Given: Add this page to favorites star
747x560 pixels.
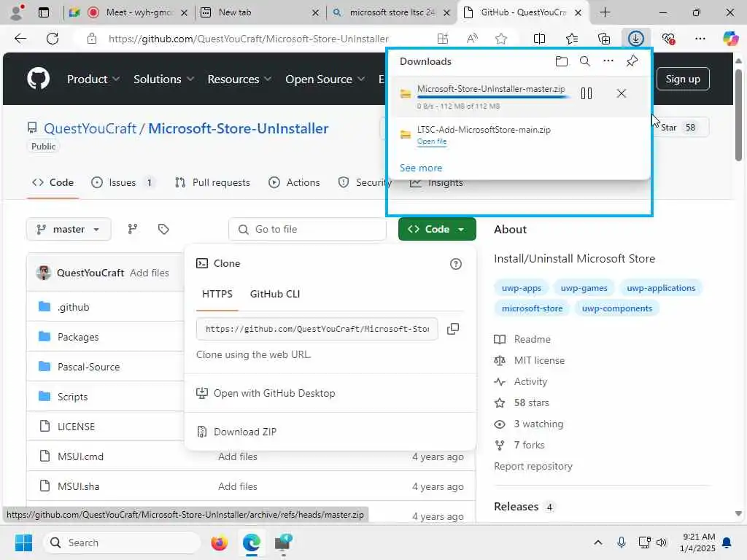Looking at the screenshot, I should click(x=500, y=39).
